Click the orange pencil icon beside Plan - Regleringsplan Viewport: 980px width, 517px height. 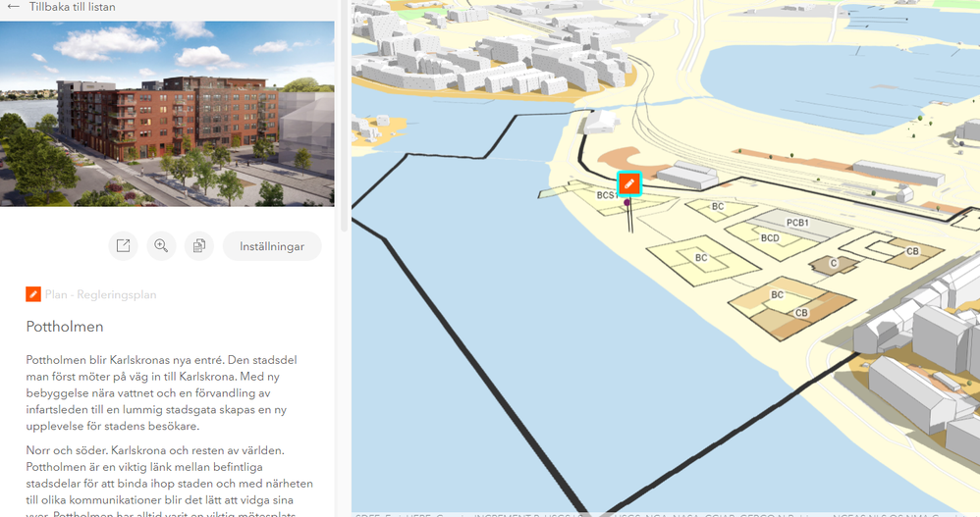33,294
